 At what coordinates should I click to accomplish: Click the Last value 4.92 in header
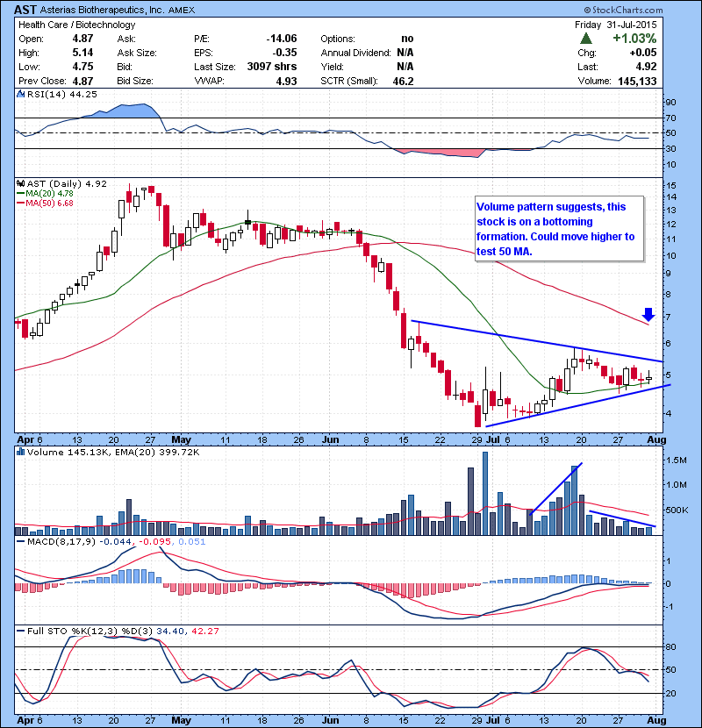pyautogui.click(x=646, y=67)
